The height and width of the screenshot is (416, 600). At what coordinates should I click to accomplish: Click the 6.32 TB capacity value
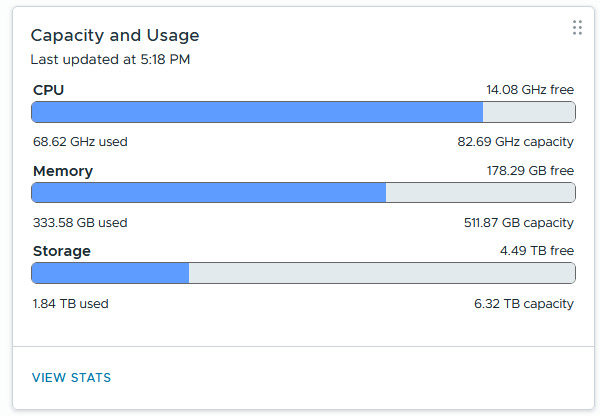tap(524, 304)
